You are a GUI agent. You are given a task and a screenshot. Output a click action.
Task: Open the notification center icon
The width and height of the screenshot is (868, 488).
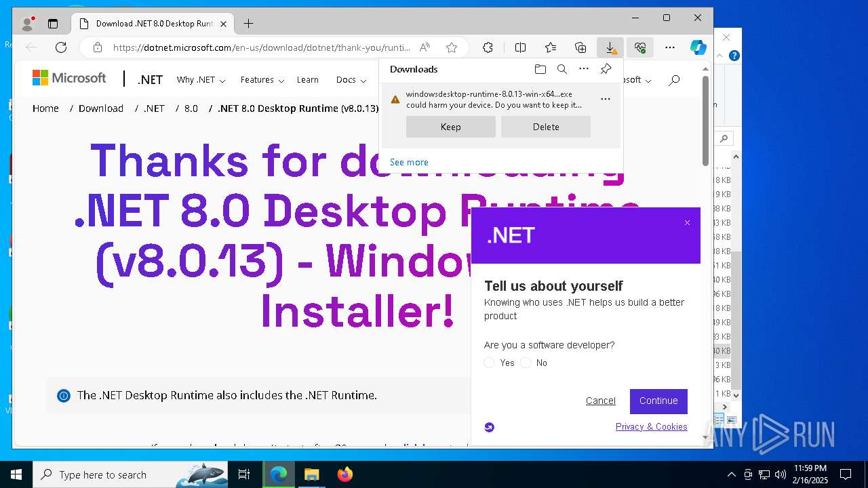click(846, 474)
